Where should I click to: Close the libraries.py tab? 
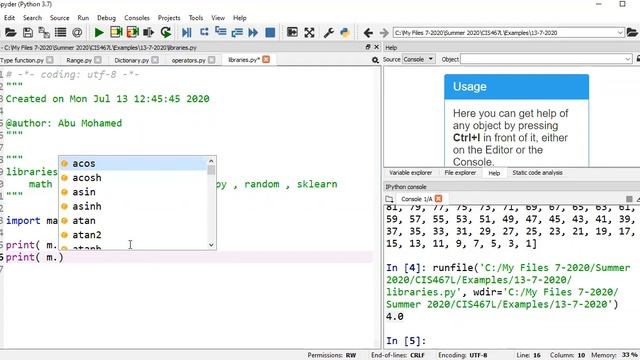[266, 60]
